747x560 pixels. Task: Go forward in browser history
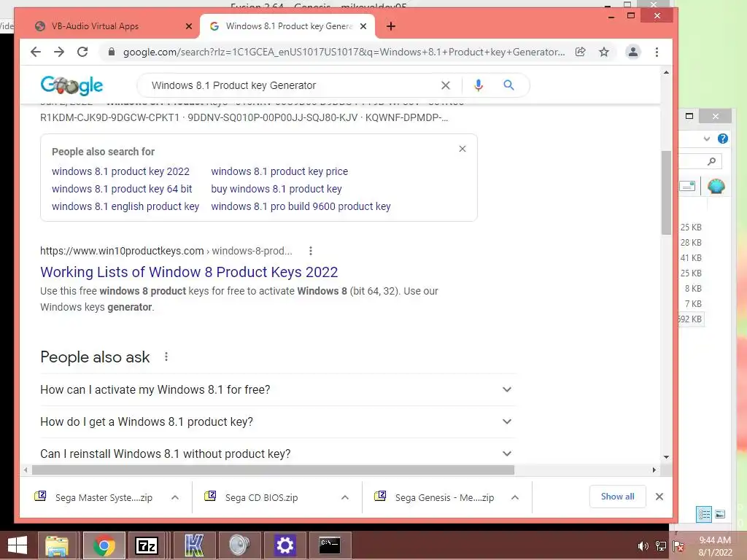(x=59, y=52)
